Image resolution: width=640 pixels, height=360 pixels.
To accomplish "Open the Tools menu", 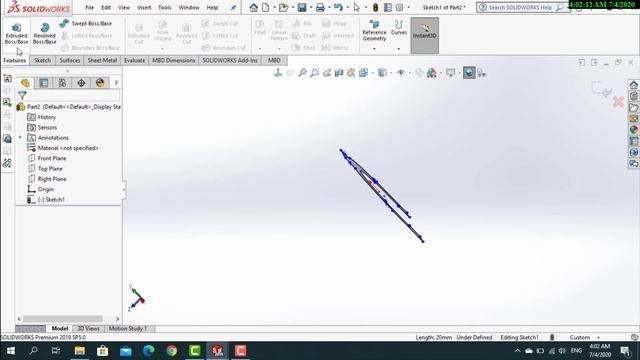I will pyautogui.click(x=164, y=7).
